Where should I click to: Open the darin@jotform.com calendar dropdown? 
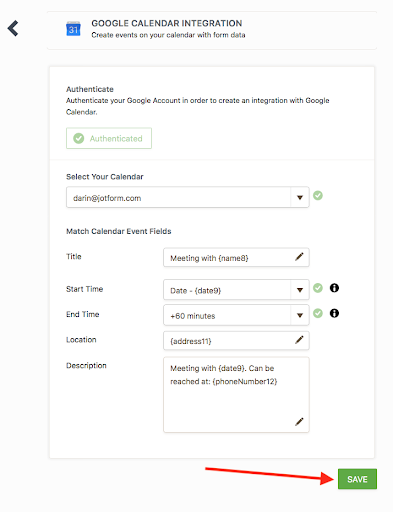(188, 197)
